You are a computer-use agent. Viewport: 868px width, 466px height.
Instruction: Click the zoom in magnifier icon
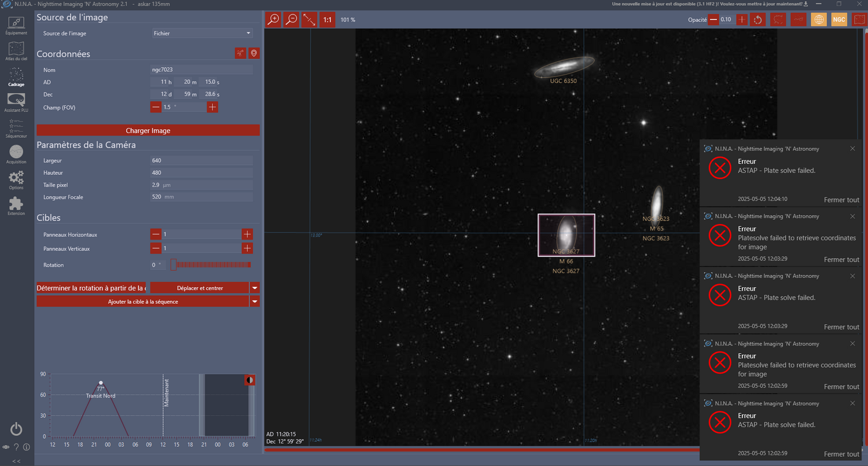[x=273, y=20]
